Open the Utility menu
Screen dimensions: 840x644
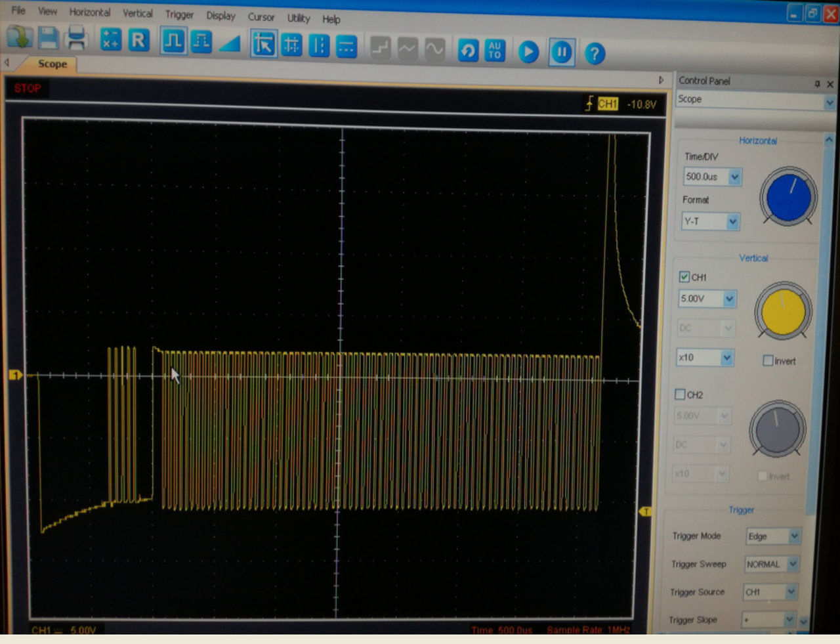click(x=298, y=18)
